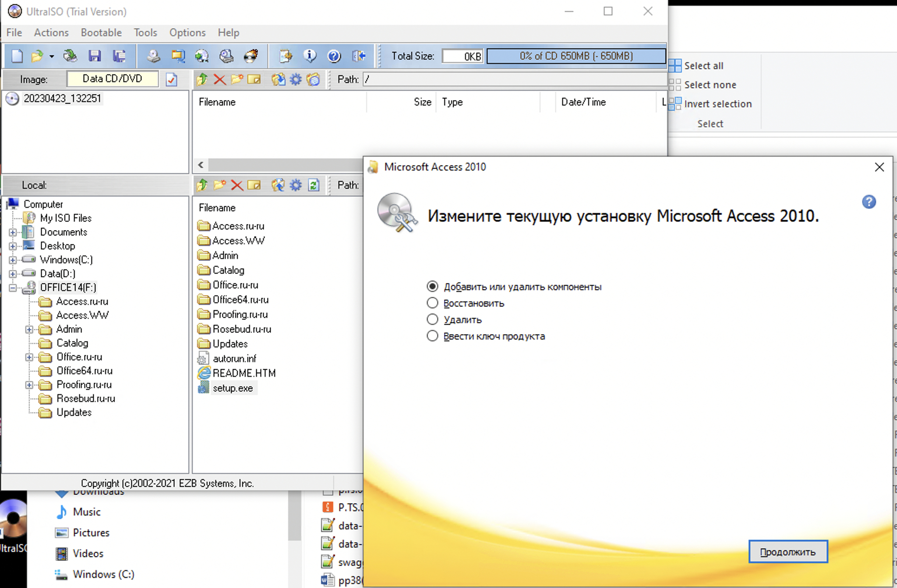This screenshot has height=588, width=897.
Task: Click the CD capacity progress bar
Action: pyautogui.click(x=576, y=56)
